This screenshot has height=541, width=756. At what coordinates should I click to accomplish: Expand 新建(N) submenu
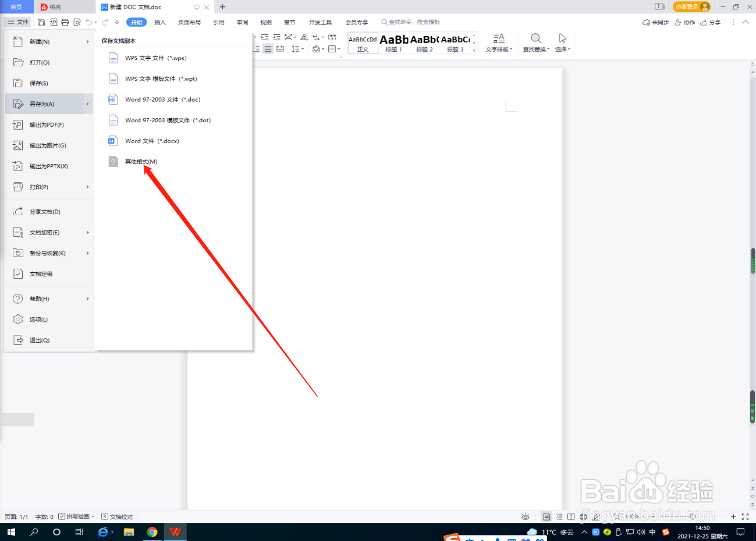(x=88, y=42)
